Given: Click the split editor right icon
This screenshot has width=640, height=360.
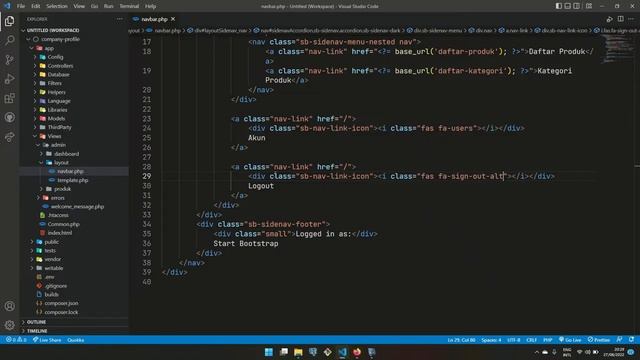Looking at the screenshot, I should click(620, 19).
